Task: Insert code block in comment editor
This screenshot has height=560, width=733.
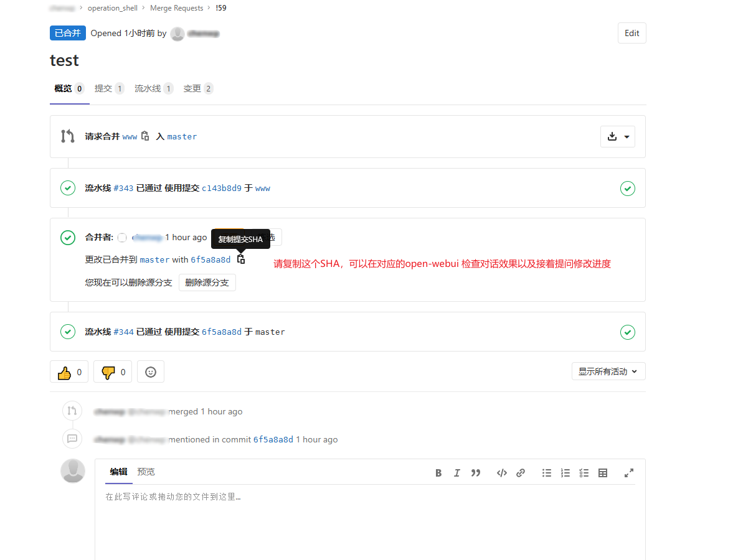Action: [502, 473]
